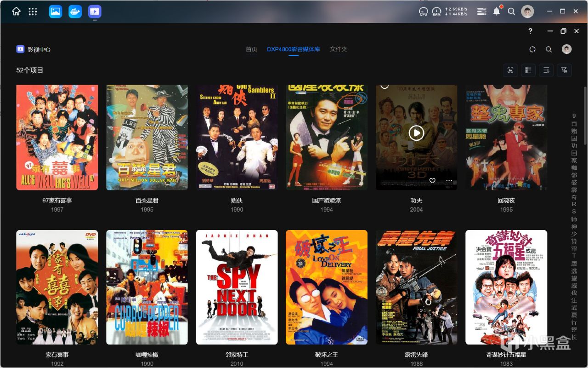Switch to the 文件夹 tab
The image size is (588, 368).
pyautogui.click(x=338, y=49)
